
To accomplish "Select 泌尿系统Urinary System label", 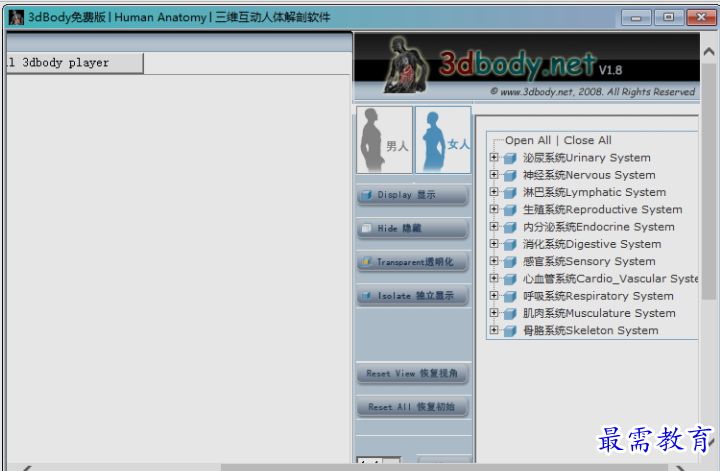I will [586, 158].
